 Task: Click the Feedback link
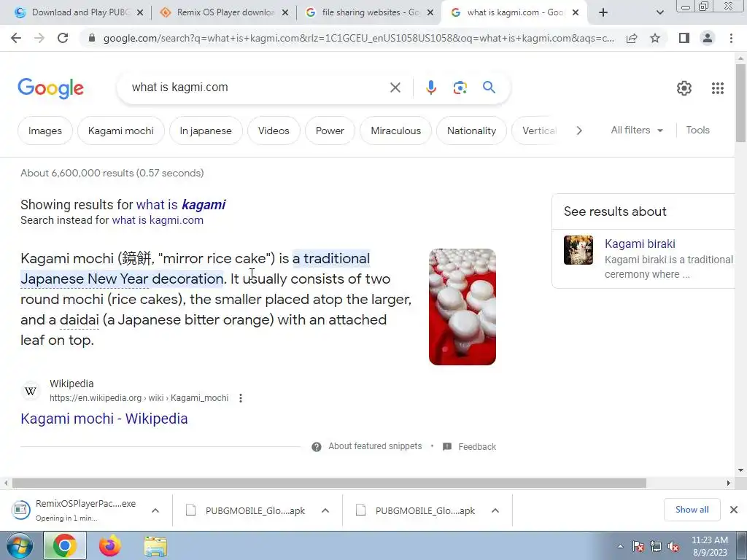coord(477,447)
